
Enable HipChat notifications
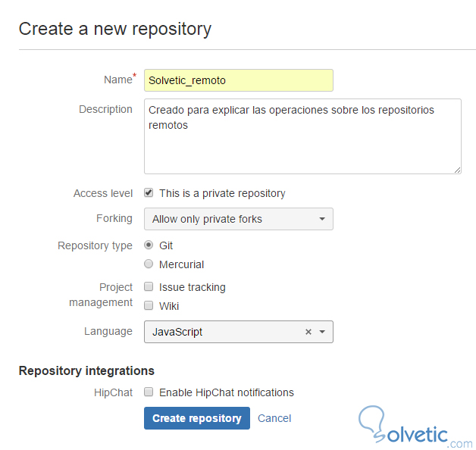coord(149,392)
